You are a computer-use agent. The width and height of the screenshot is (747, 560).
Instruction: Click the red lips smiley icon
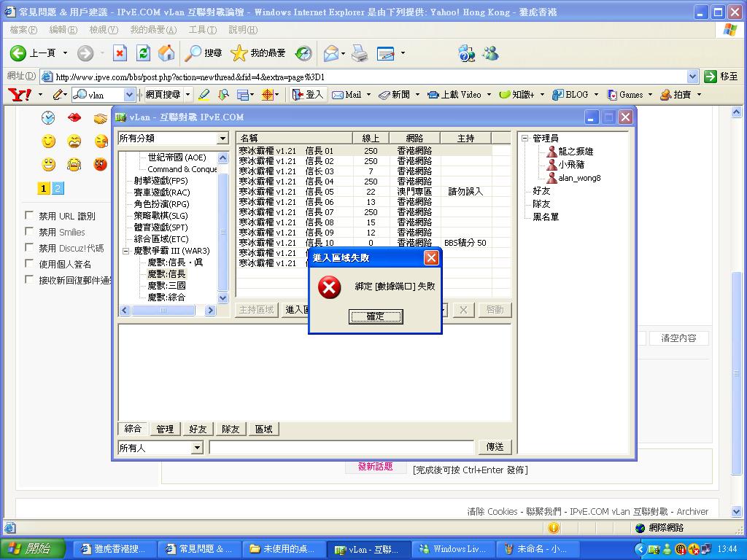point(74,117)
